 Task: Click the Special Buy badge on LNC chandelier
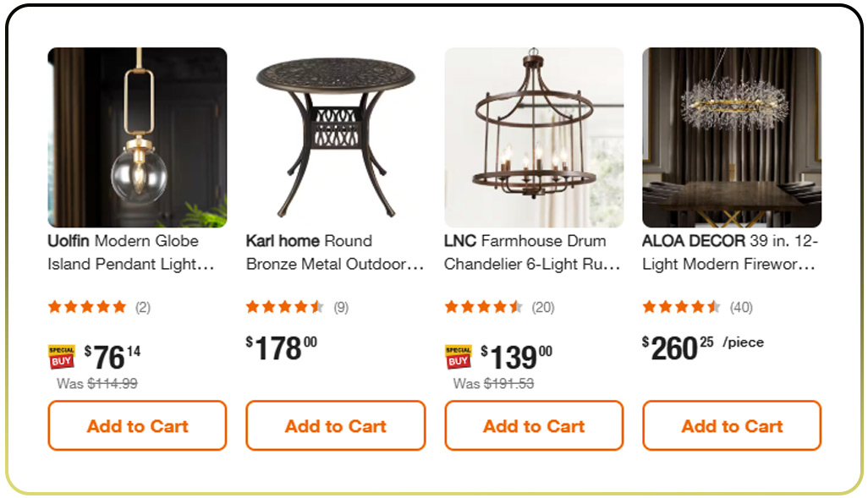457,354
